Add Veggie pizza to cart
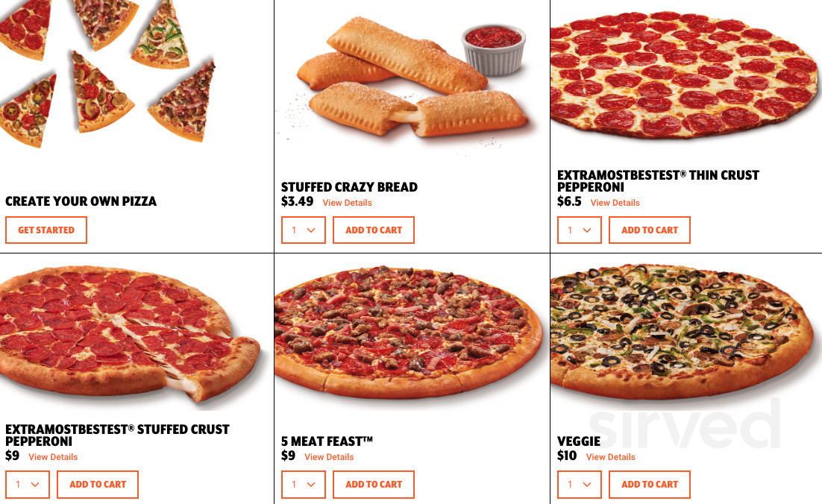Viewport: 822px width, 504px height. [x=650, y=485]
